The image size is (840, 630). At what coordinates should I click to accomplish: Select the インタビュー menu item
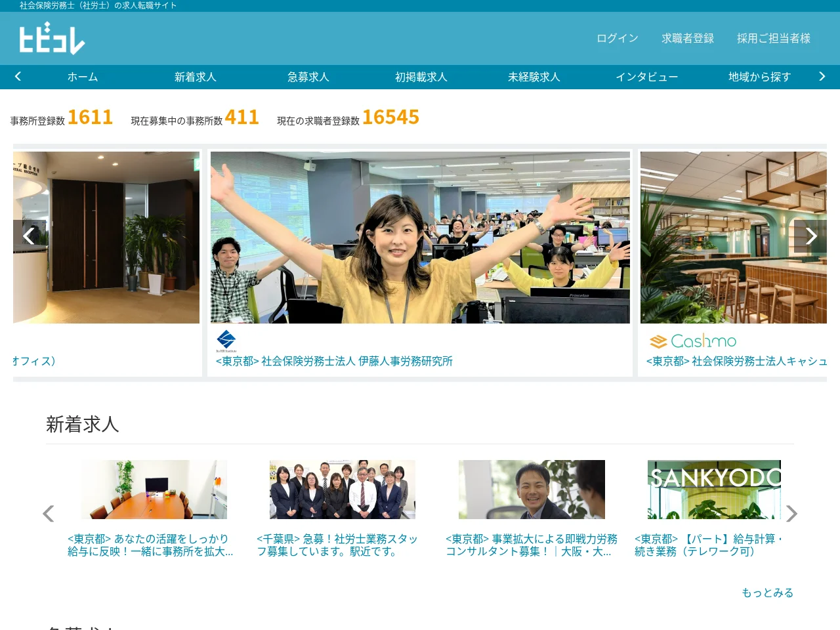(x=647, y=77)
